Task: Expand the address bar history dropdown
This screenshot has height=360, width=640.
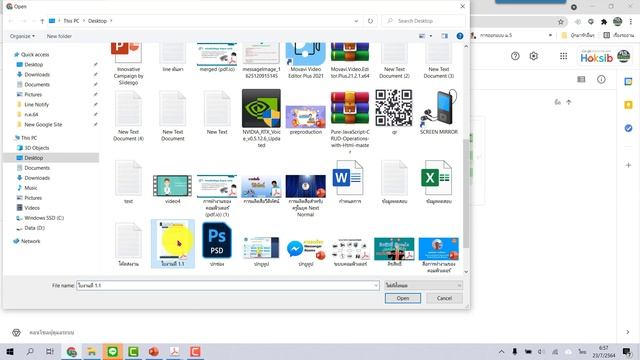Action: [x=356, y=21]
